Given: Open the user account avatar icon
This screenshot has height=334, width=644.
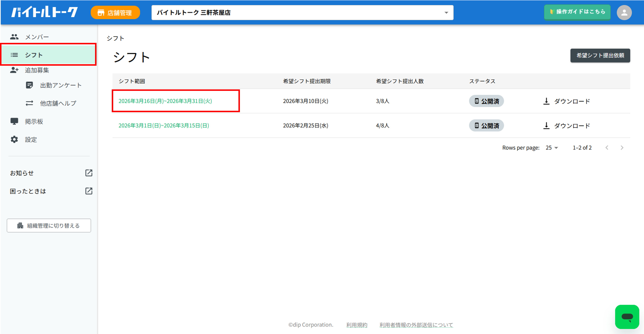Looking at the screenshot, I should click(624, 12).
